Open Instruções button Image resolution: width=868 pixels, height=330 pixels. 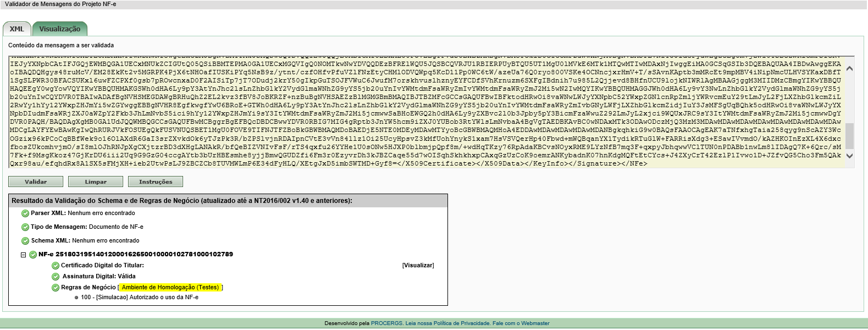click(x=156, y=182)
